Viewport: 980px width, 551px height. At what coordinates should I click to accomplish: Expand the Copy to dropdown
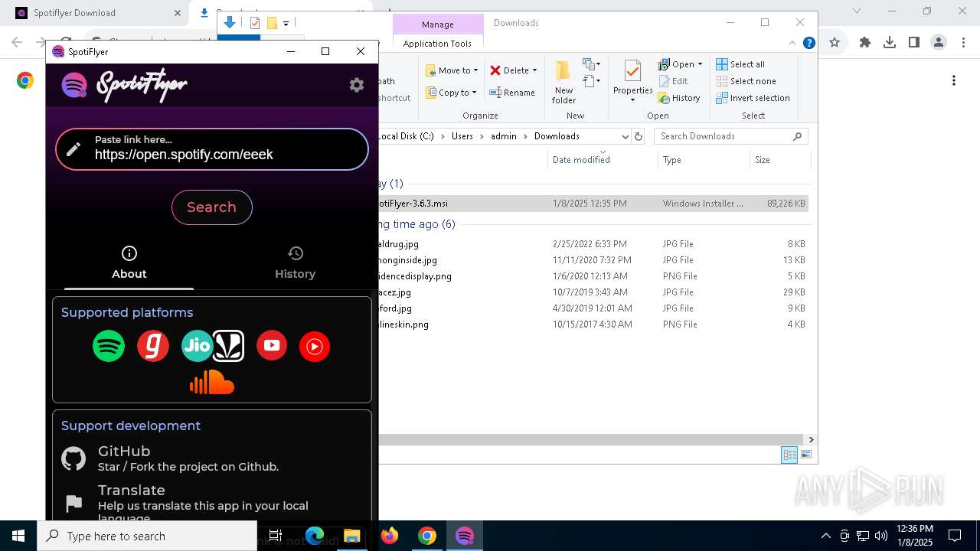474,93
